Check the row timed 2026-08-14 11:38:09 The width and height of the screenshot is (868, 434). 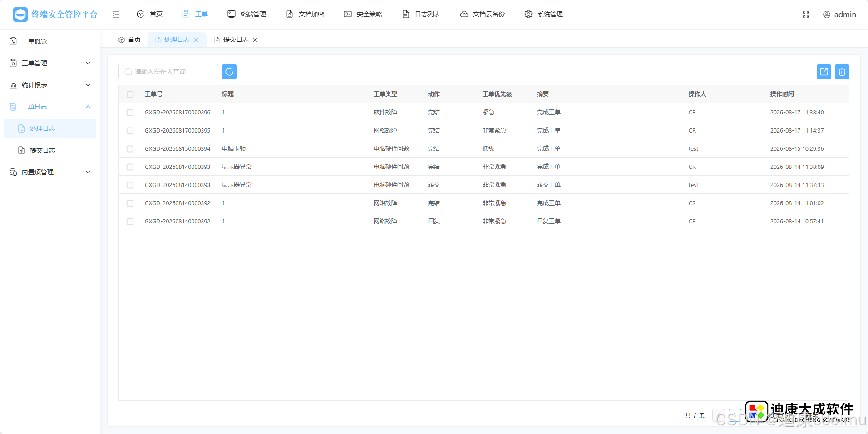(130, 167)
